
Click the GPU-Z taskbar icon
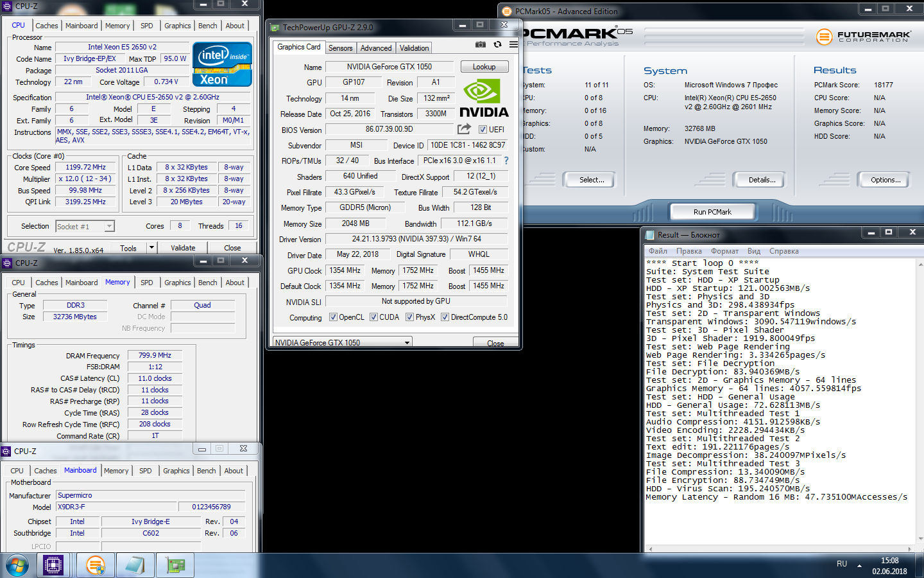pos(175,566)
